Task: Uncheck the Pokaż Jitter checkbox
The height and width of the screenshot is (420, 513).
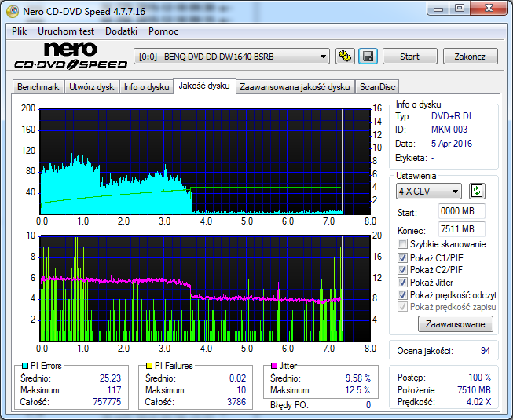Action: point(402,282)
